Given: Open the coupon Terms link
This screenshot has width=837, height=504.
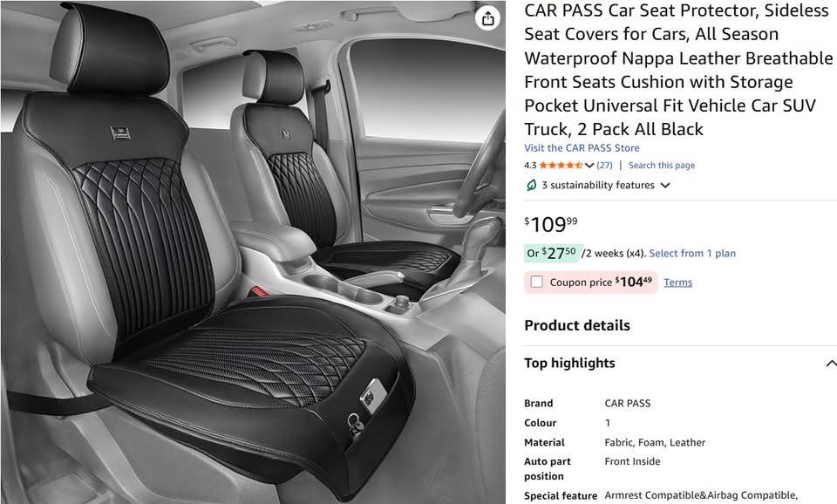Looking at the screenshot, I should [x=678, y=283].
